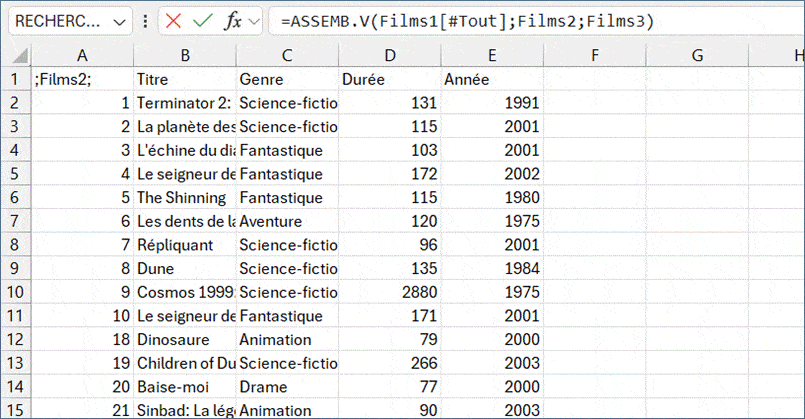This screenshot has width=805, height=419.
Task: Click the Durée header cell
Action: 390,79
